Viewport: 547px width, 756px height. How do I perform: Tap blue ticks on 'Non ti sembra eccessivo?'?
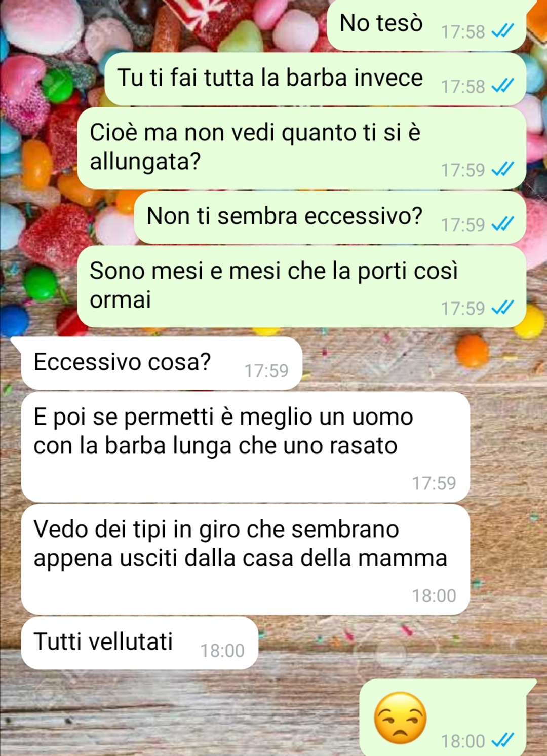503,223
